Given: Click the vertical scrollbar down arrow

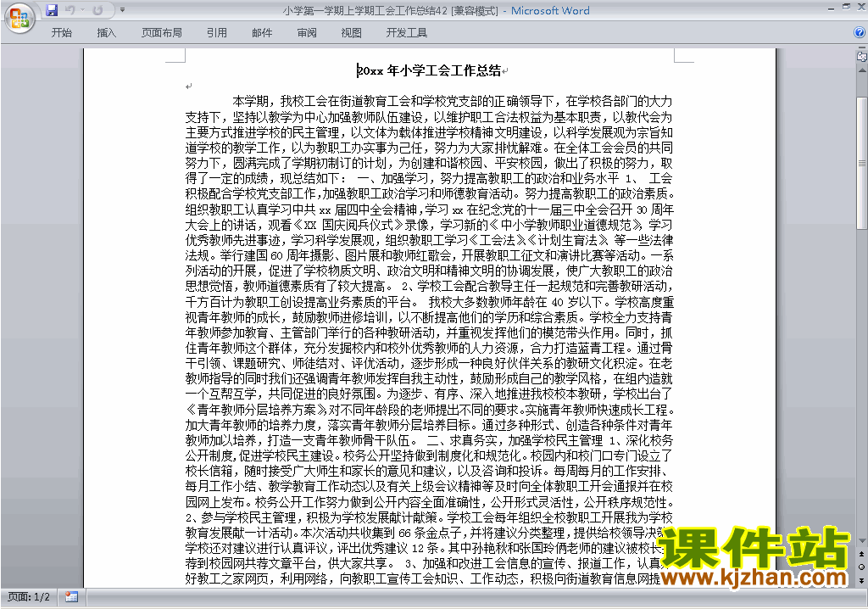Looking at the screenshot, I should (x=862, y=541).
